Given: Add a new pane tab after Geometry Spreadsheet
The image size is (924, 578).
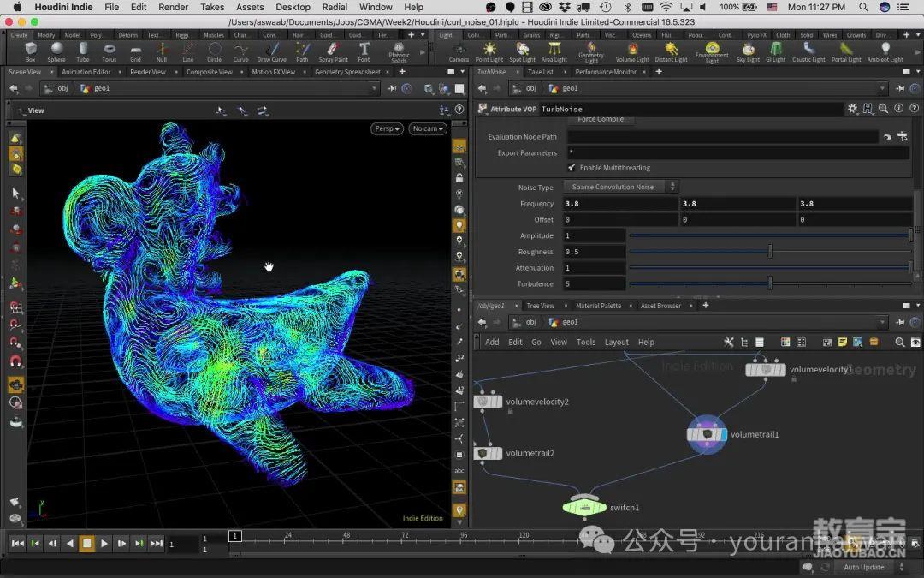Looking at the screenshot, I should 402,72.
